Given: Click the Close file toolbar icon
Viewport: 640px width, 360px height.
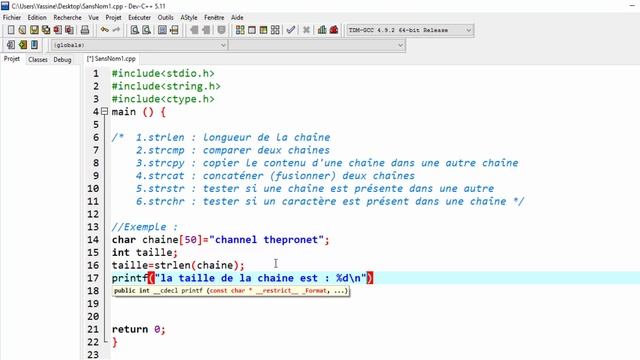Looking at the screenshot, I should 58,30.
